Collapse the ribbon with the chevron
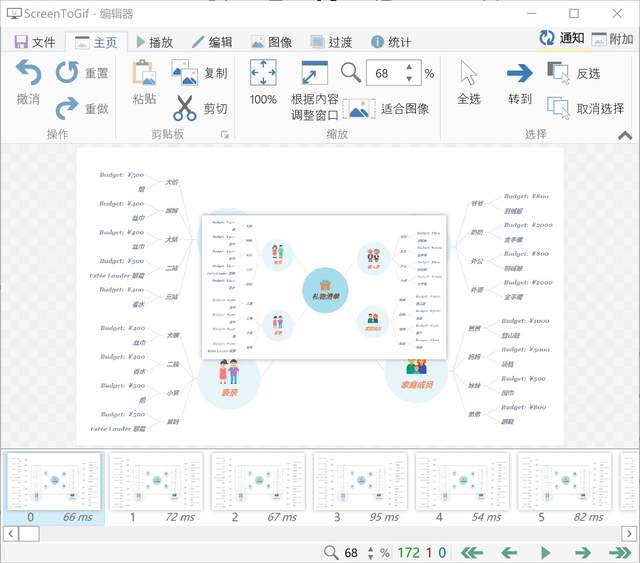Image resolution: width=640 pixels, height=563 pixels. pyautogui.click(x=625, y=135)
